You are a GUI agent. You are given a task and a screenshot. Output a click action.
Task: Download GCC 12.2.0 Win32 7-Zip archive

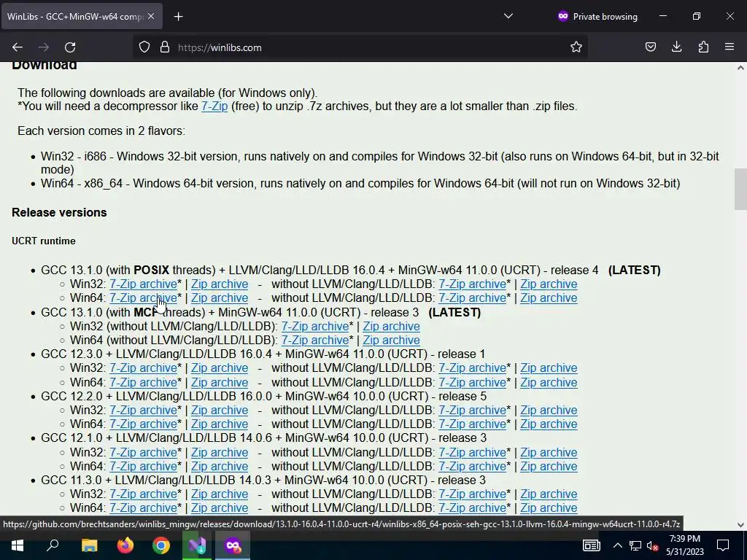[144, 410]
